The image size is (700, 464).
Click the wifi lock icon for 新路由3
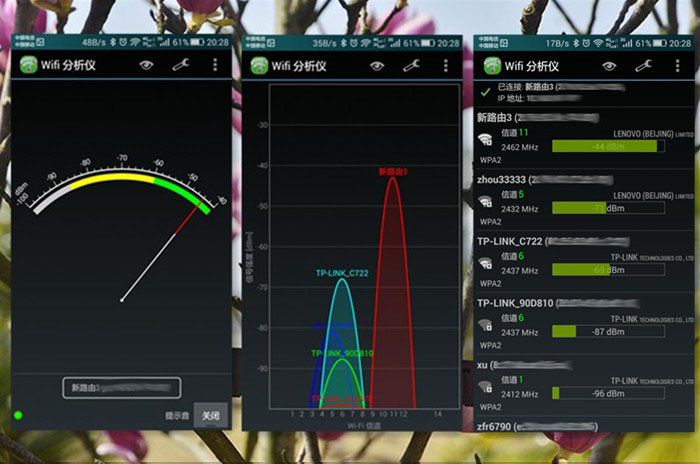tap(485, 140)
